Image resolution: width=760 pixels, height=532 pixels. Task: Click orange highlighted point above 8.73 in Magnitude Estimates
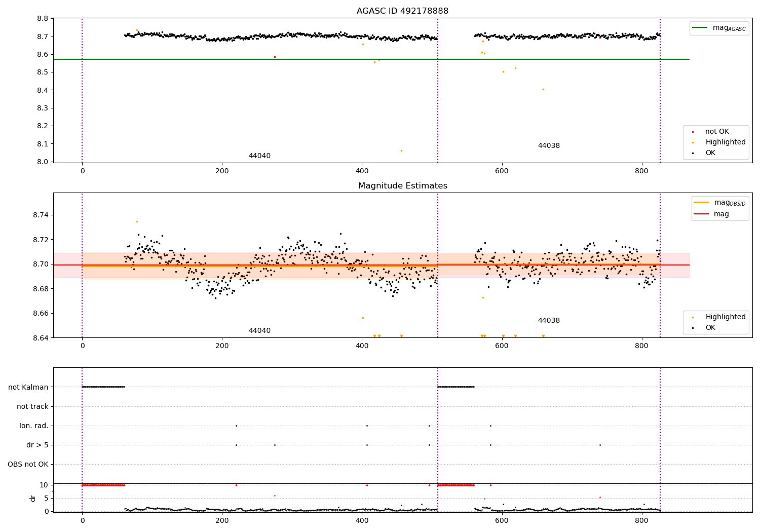(137, 221)
